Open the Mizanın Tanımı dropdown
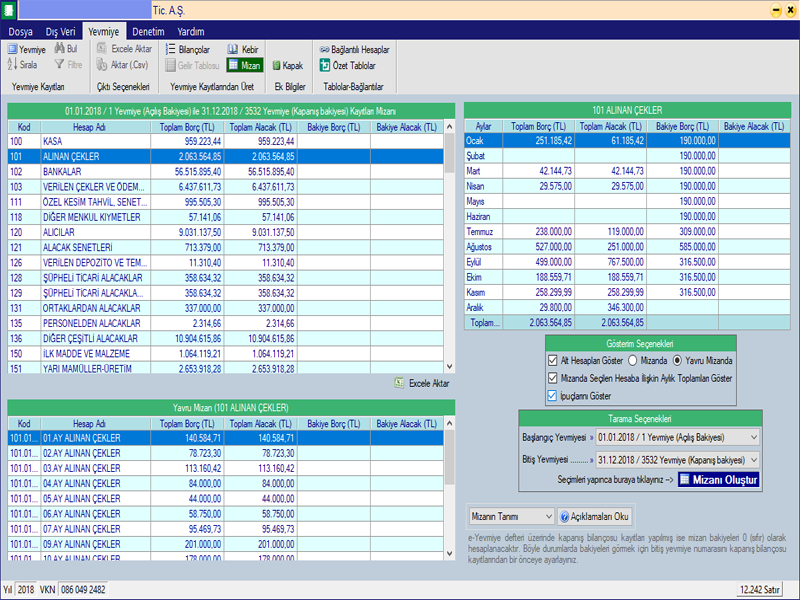 pos(511,516)
